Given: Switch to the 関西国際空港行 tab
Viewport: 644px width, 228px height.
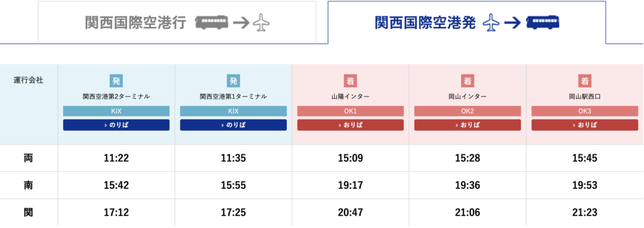Looking at the screenshot, I should pyautogui.click(x=177, y=23).
